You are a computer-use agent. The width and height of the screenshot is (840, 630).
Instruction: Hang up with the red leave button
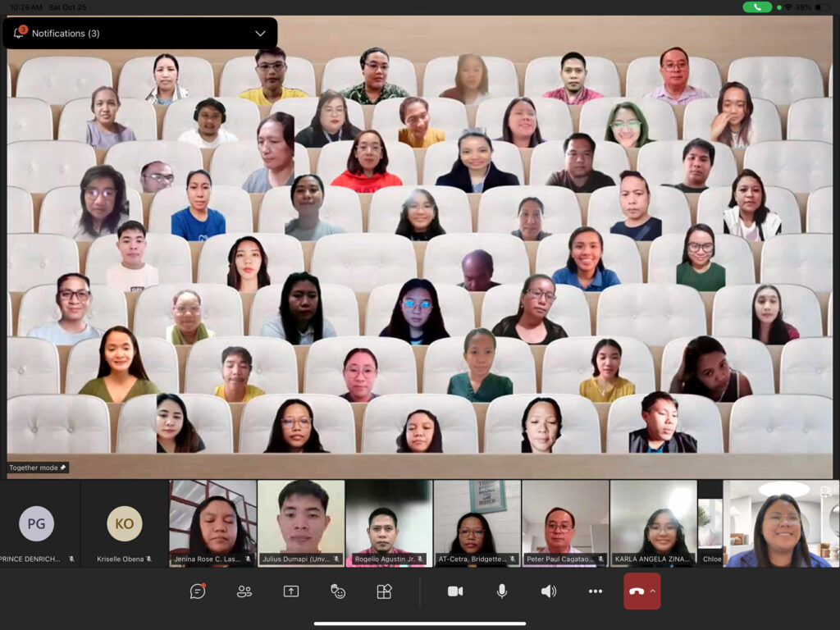[636, 591]
